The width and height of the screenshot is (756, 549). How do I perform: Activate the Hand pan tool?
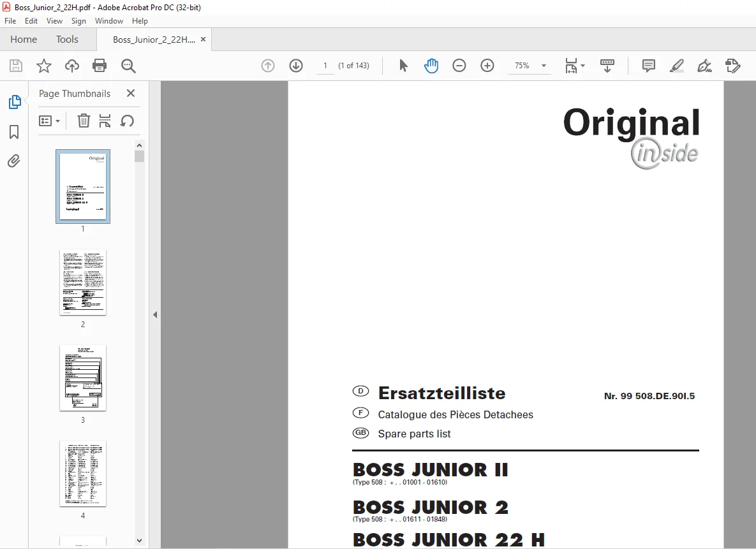(x=431, y=66)
